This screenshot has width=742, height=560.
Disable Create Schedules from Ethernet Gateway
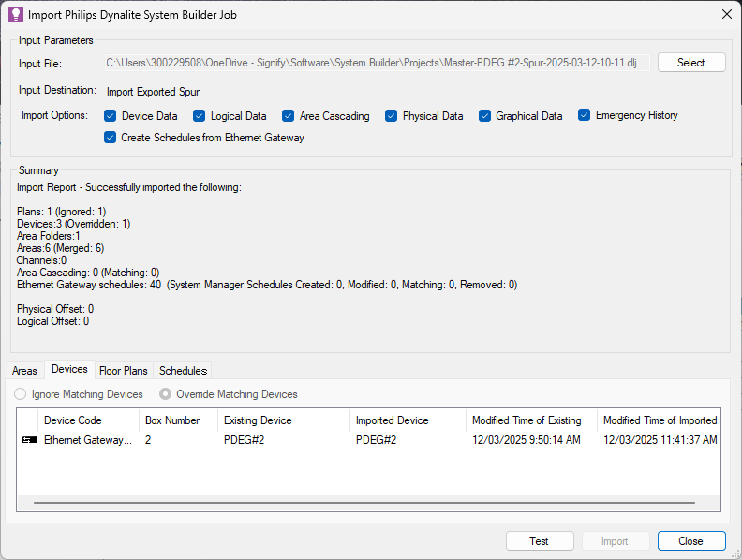coord(111,138)
